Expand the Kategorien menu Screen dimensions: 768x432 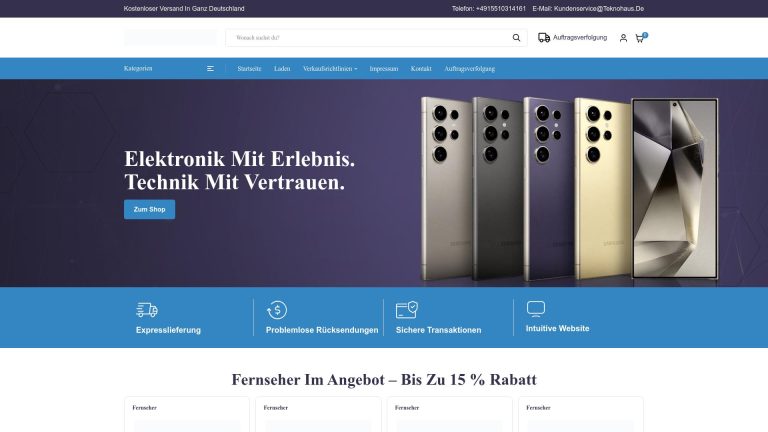(138, 69)
